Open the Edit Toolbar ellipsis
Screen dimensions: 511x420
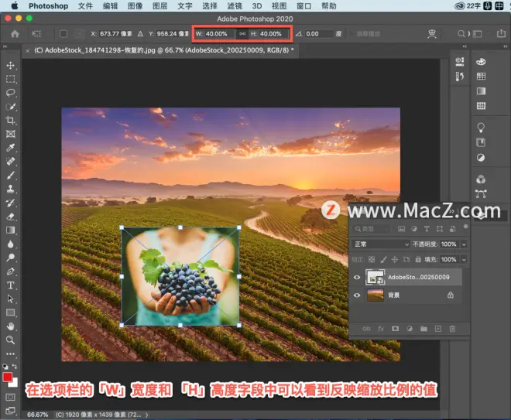pos(10,353)
